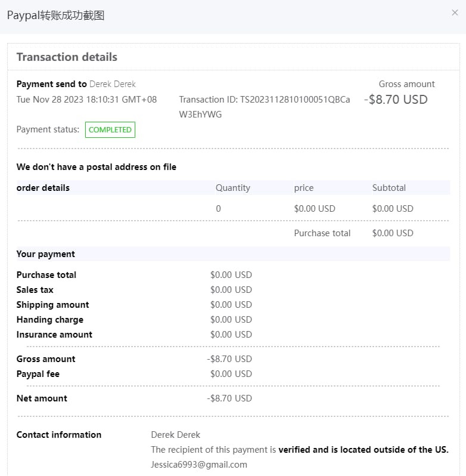The width and height of the screenshot is (466, 476).
Task: Click the Subtotal column header
Action: click(x=389, y=188)
